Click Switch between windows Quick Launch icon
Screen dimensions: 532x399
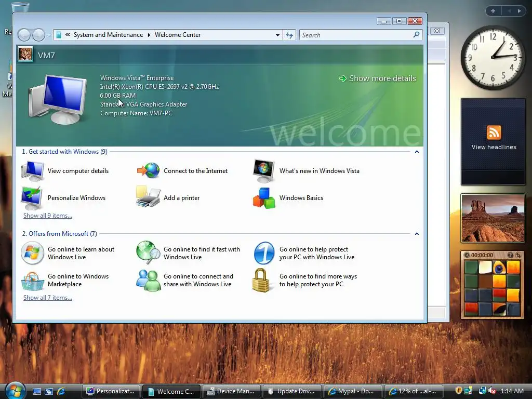click(49, 391)
